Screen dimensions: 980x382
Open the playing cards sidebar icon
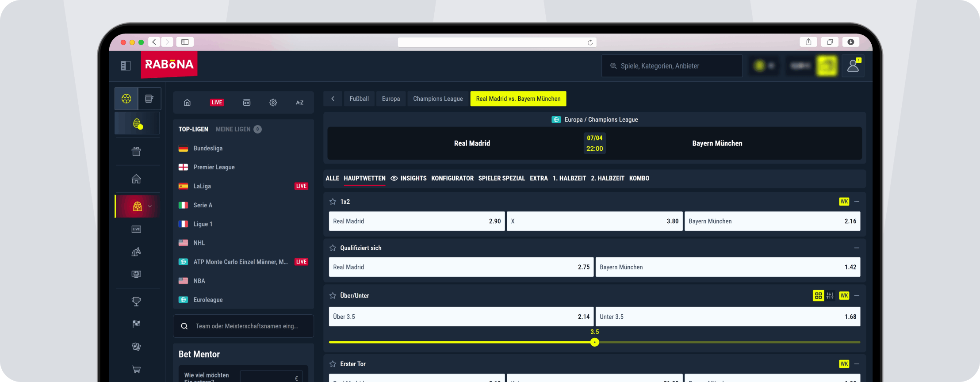136,347
